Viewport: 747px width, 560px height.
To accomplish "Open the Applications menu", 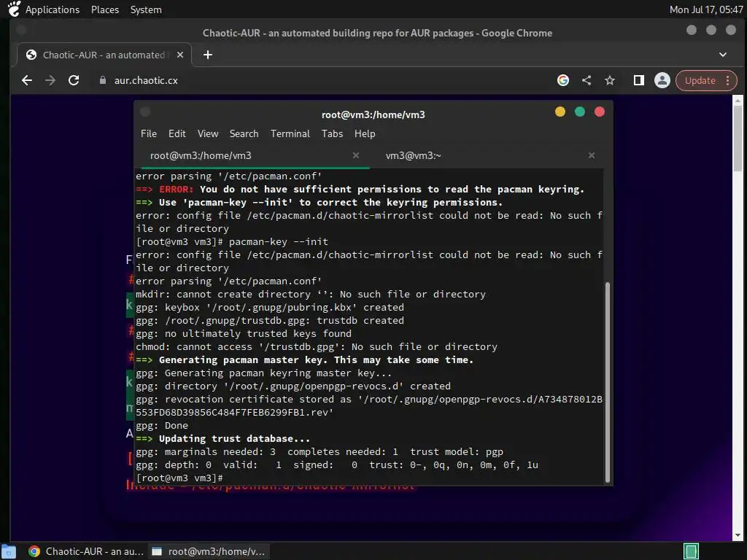I will (x=53, y=9).
